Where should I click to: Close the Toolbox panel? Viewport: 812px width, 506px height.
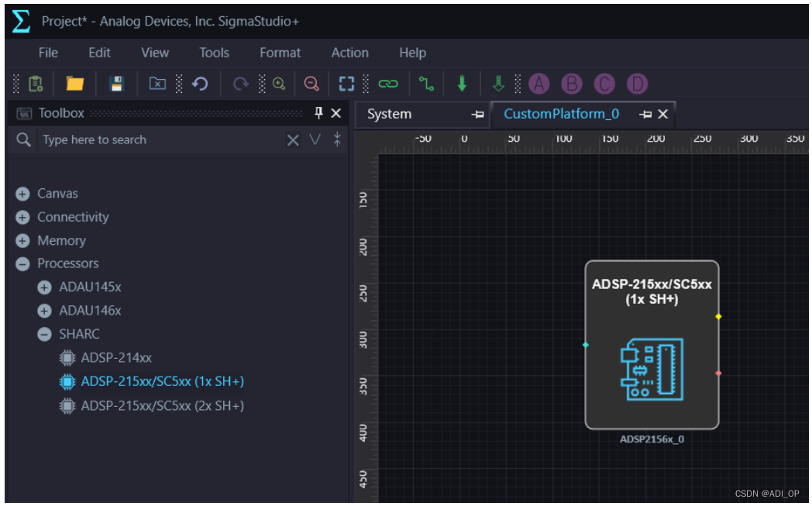coord(336,113)
